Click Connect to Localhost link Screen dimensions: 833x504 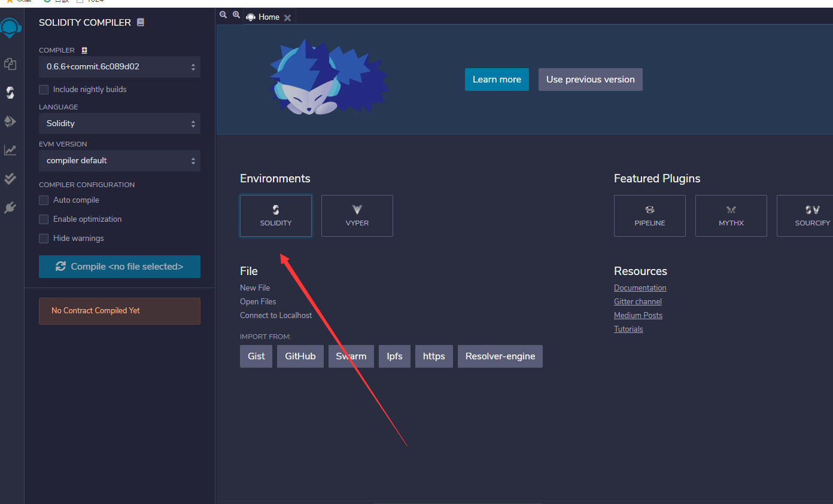[x=276, y=316]
